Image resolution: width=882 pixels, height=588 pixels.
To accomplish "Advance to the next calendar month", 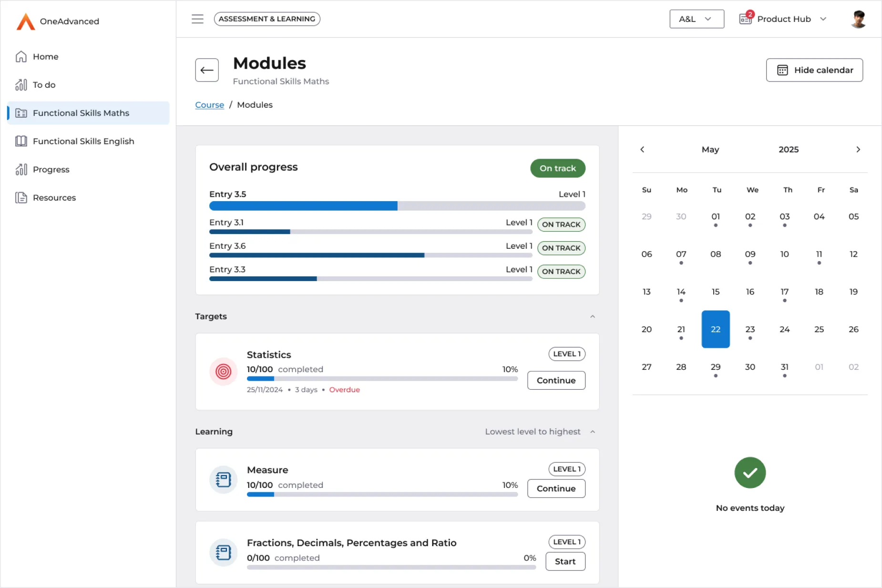I will (858, 150).
